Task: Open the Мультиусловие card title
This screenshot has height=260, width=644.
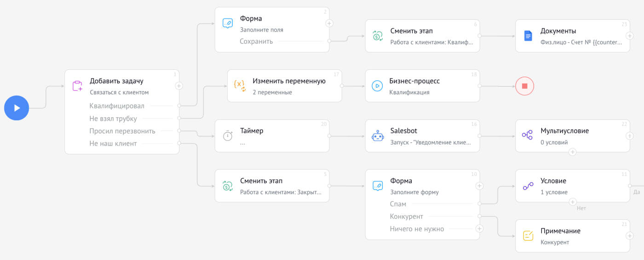Action: point(564,131)
